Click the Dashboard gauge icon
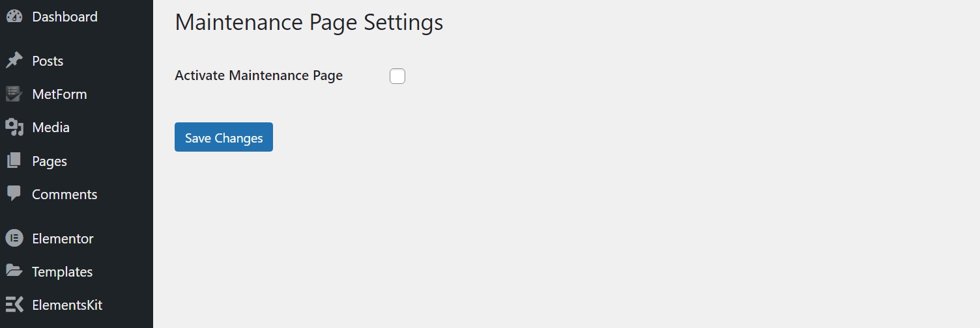Screen dimensions: 980x328 (x=14, y=17)
